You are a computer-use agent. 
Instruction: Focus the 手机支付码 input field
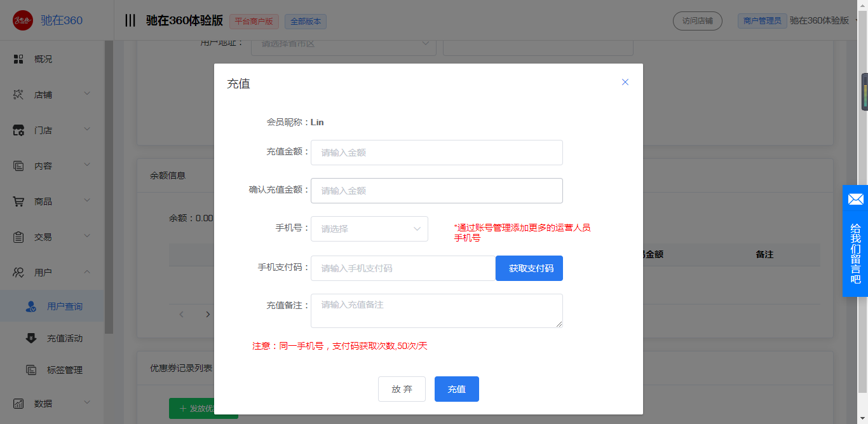[403, 268]
